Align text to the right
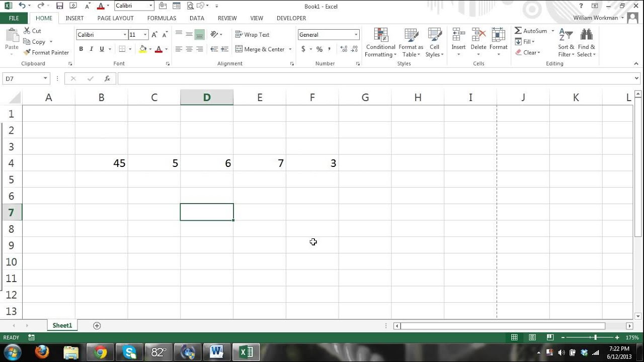 pos(200,49)
